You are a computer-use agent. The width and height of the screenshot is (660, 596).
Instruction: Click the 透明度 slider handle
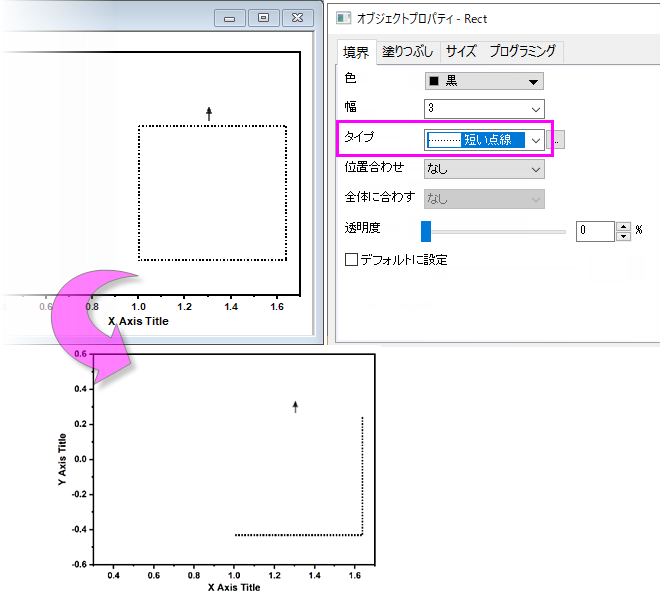(426, 231)
